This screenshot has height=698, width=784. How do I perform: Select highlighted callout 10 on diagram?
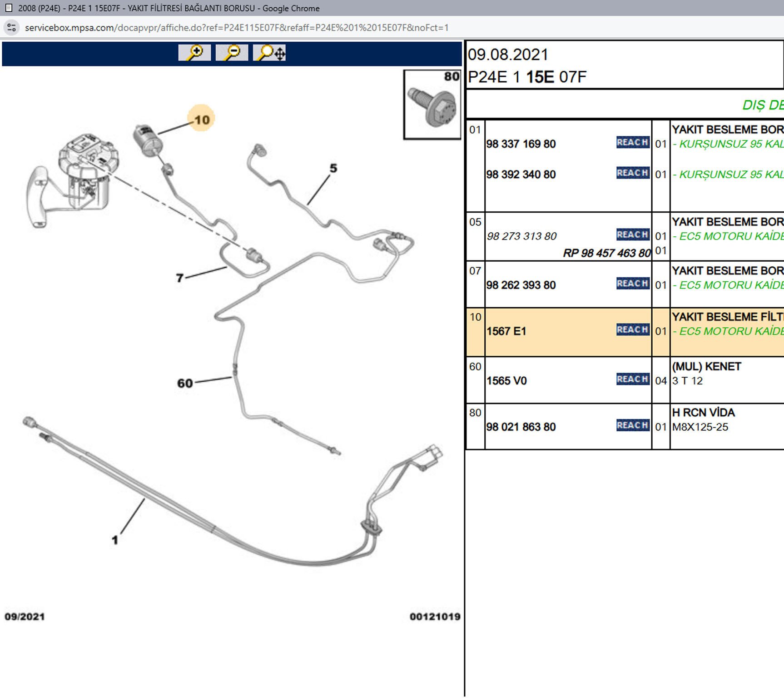coord(201,120)
